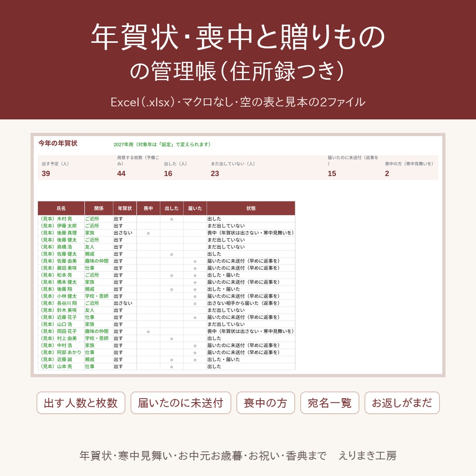
Task: Click status 出した・届いた in 後藤 翔 row
Action: (x=224, y=289)
